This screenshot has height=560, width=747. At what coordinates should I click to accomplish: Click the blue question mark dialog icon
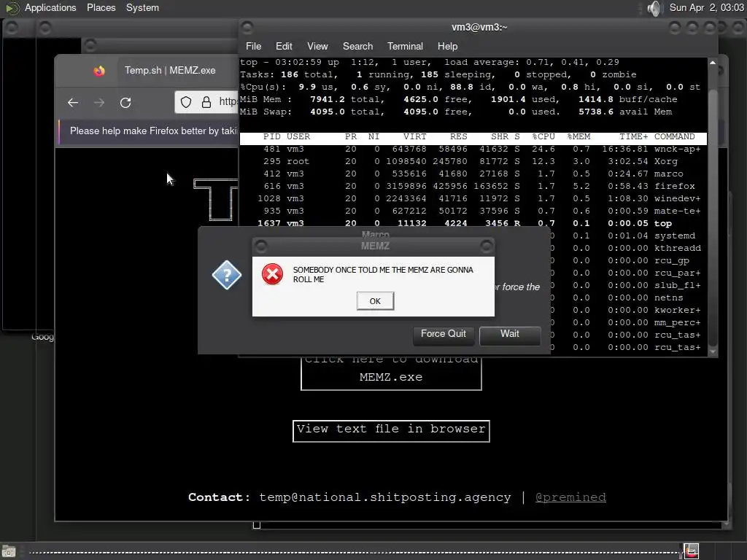(227, 275)
